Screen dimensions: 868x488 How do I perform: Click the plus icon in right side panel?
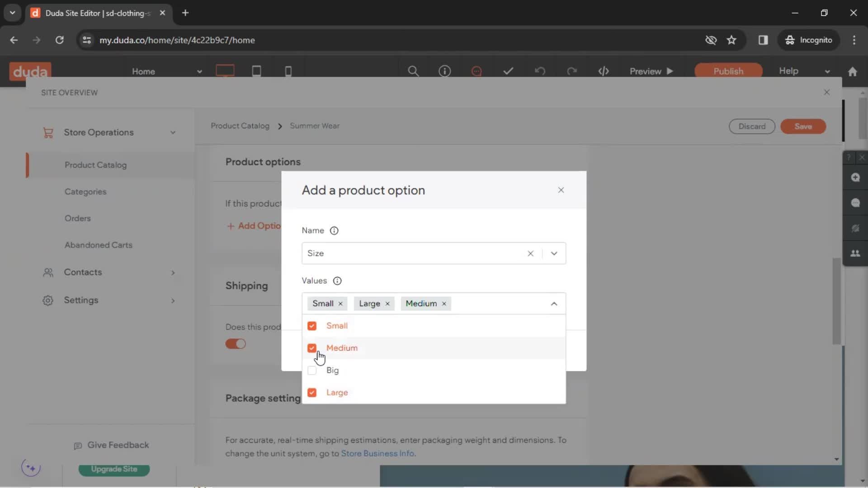[855, 178]
